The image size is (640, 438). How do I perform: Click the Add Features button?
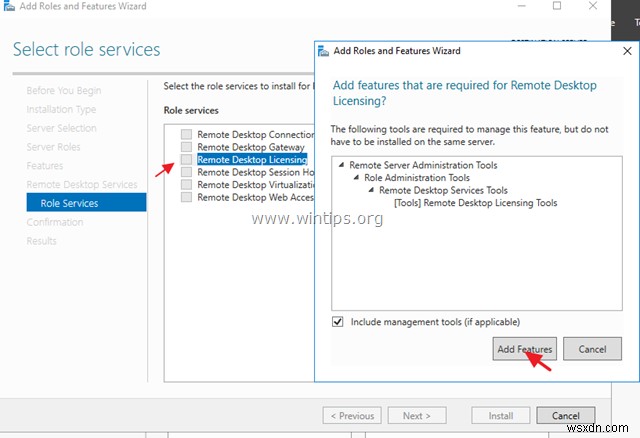[x=524, y=349]
